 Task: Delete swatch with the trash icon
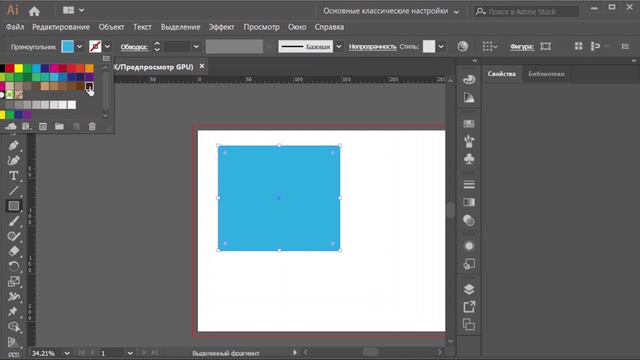pyautogui.click(x=92, y=127)
